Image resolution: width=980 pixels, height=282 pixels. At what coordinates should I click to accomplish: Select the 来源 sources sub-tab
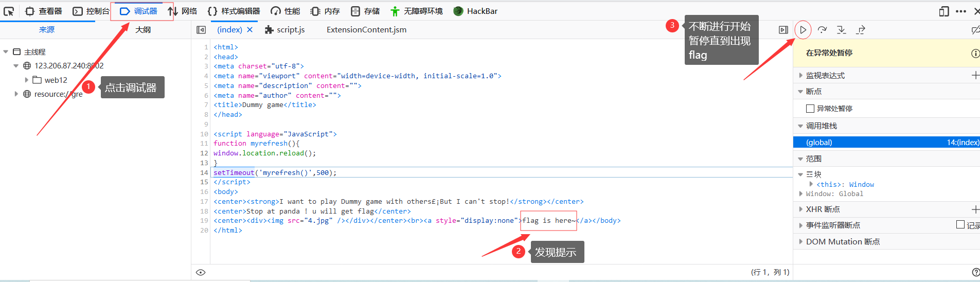tap(47, 30)
